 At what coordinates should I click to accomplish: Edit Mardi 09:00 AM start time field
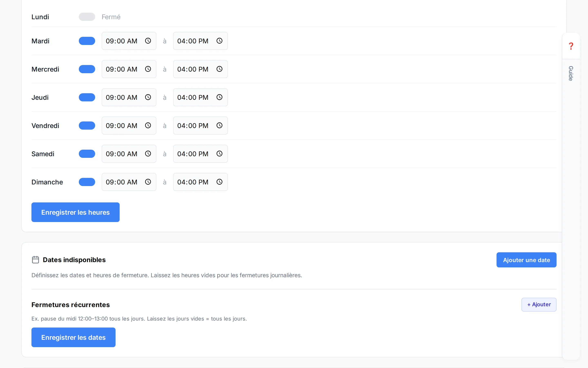click(x=129, y=41)
